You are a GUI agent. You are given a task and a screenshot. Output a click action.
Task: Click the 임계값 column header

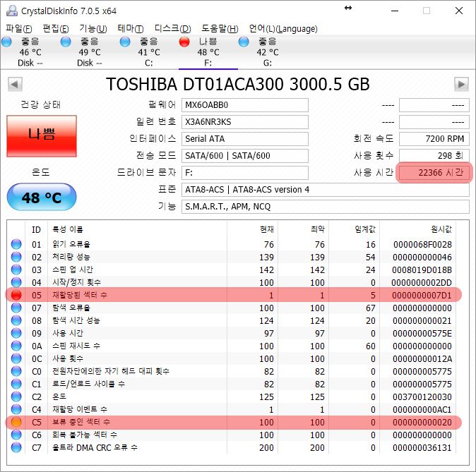click(355, 229)
